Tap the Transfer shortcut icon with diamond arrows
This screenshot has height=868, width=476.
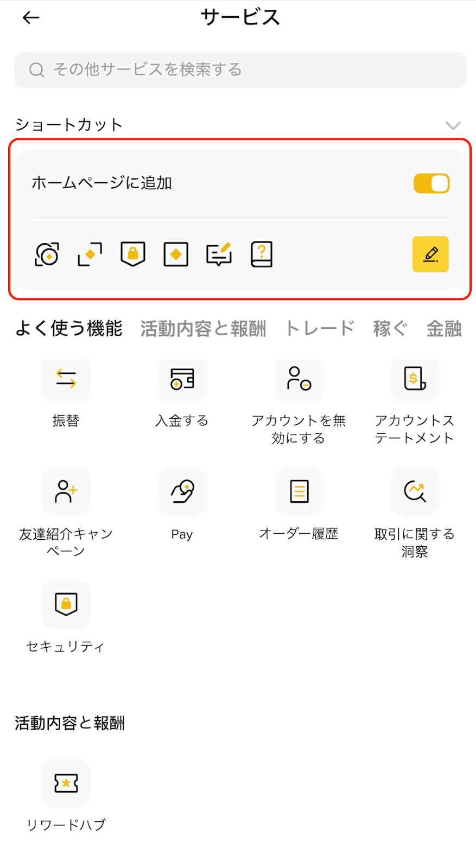point(89,254)
